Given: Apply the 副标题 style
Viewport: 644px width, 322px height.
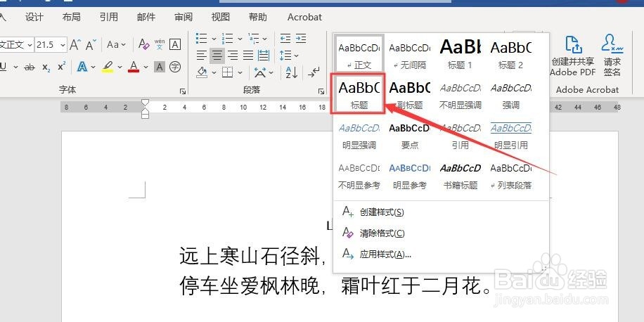Looking at the screenshot, I should point(409,94).
